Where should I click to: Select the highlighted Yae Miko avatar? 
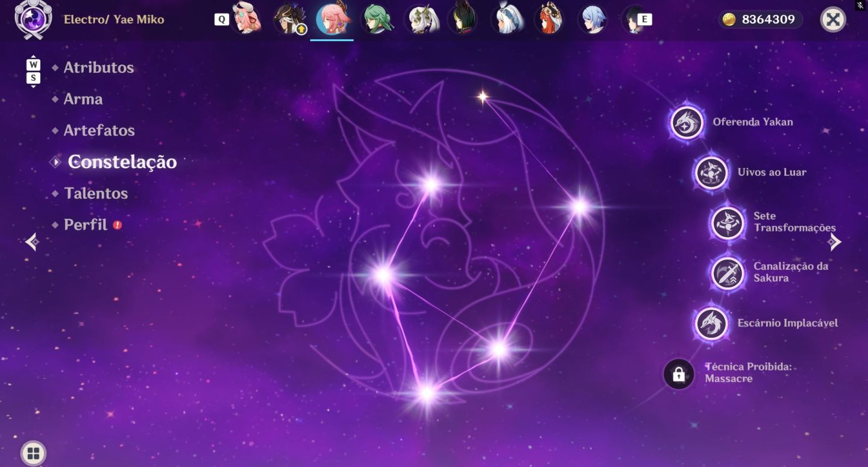pos(332,19)
